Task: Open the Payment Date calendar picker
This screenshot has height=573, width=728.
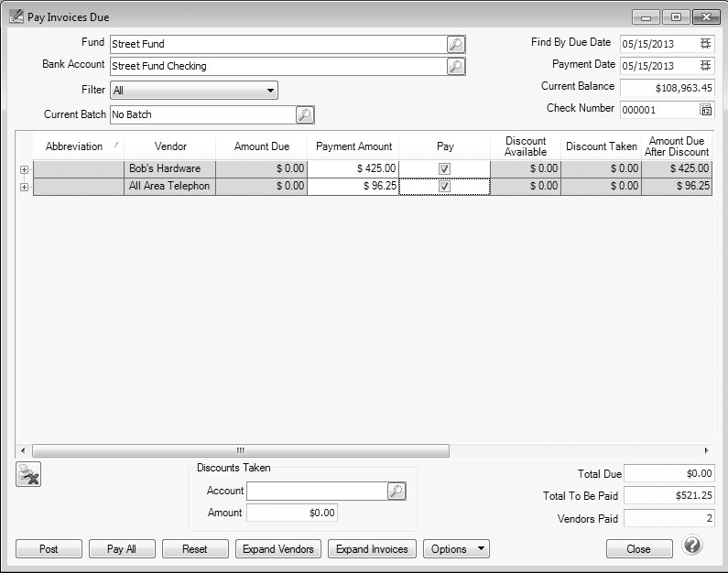Action: pos(705,66)
